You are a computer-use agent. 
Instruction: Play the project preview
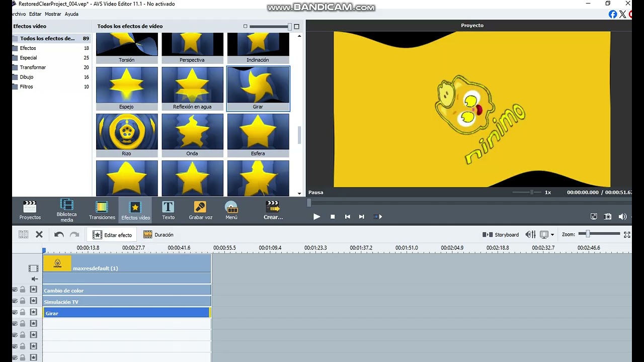point(316,217)
